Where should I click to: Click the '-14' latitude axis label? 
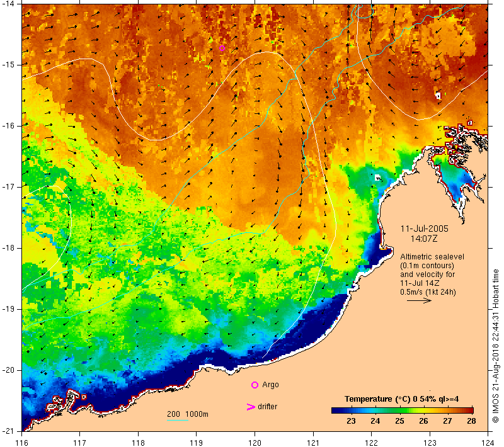[8, 4]
